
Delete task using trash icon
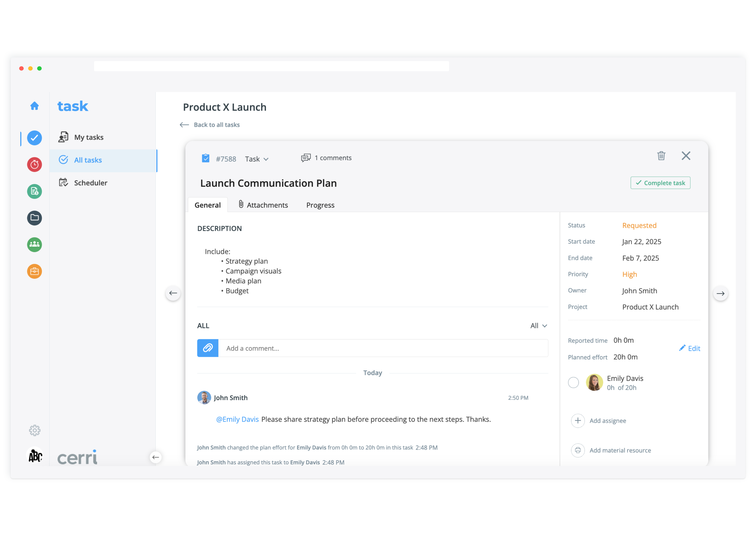tap(661, 156)
